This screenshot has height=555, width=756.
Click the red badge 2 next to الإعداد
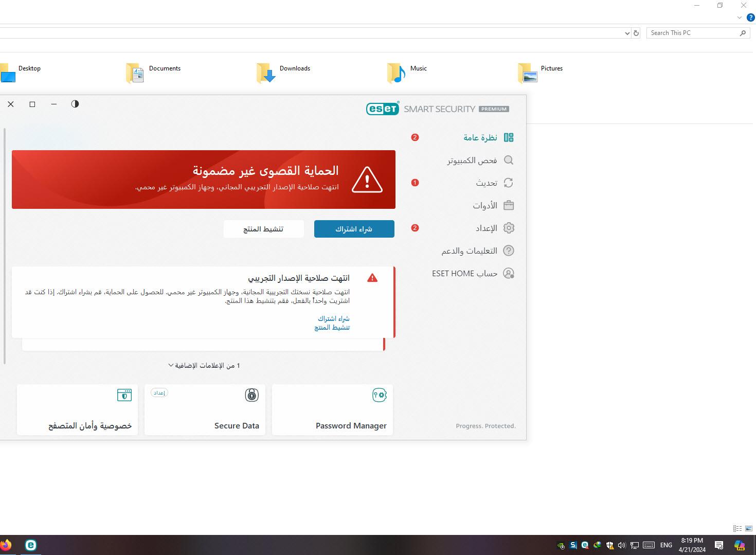(415, 228)
